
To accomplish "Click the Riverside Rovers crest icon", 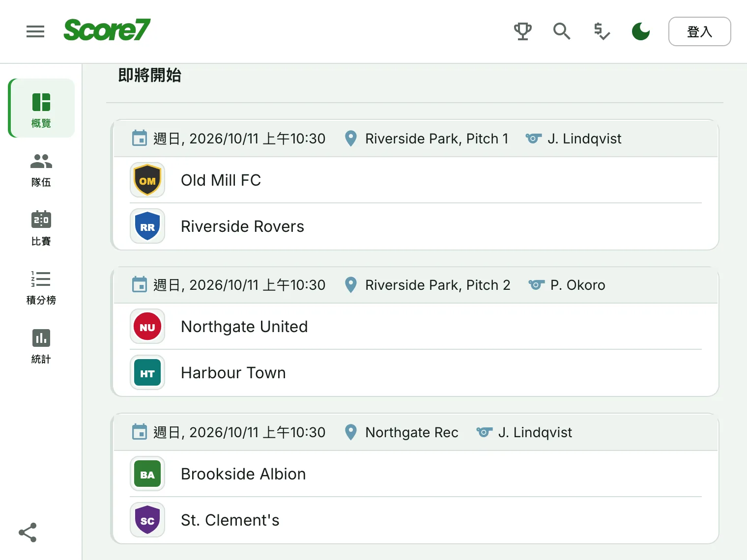I will point(147,226).
